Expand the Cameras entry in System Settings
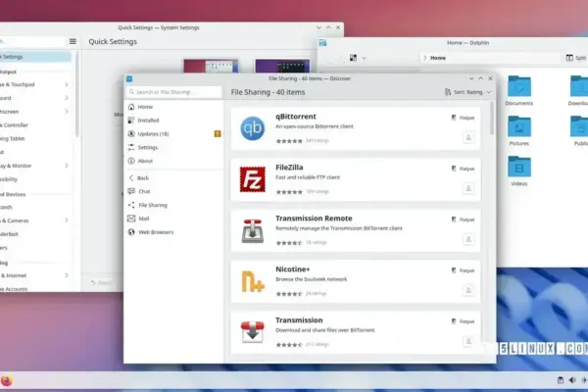Screen dimensions: 588x392 point(67,220)
